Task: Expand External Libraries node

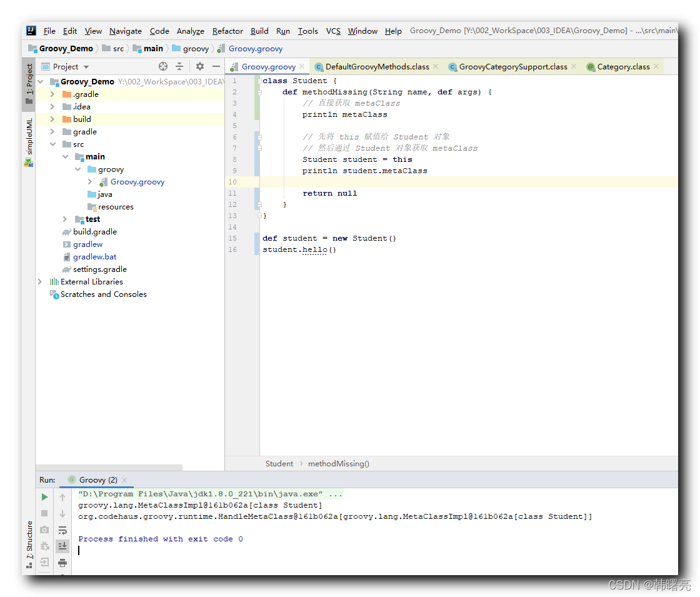Action: point(40,282)
